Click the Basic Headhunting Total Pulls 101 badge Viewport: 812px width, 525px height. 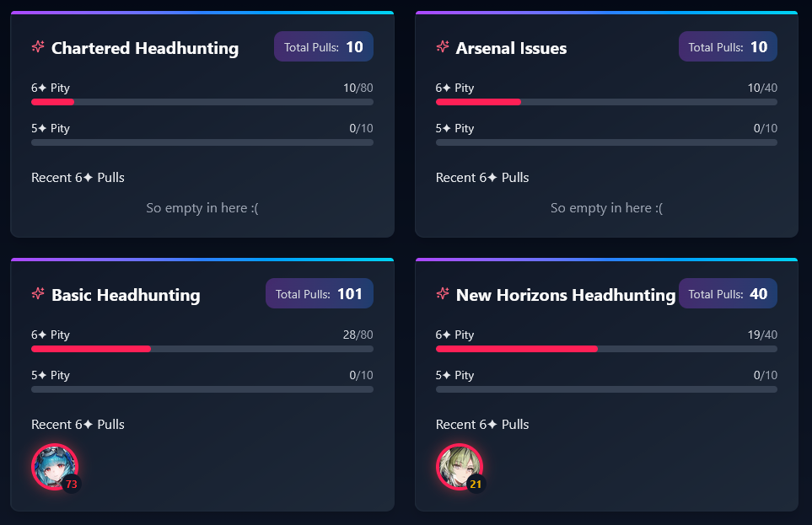320,293
